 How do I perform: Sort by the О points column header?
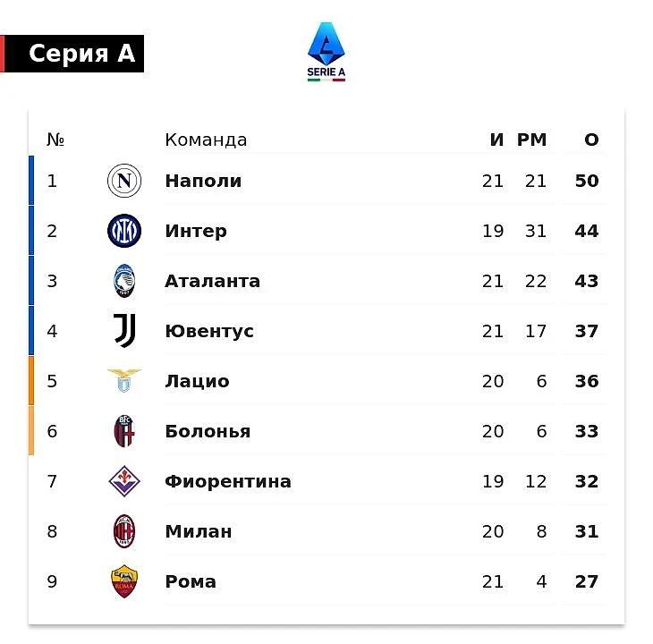pyautogui.click(x=591, y=140)
